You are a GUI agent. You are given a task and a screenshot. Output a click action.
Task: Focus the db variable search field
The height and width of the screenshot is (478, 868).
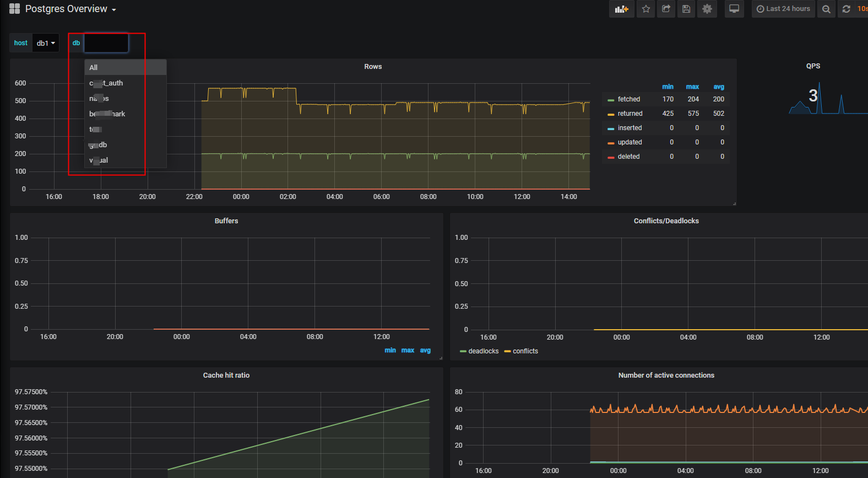pyautogui.click(x=106, y=43)
